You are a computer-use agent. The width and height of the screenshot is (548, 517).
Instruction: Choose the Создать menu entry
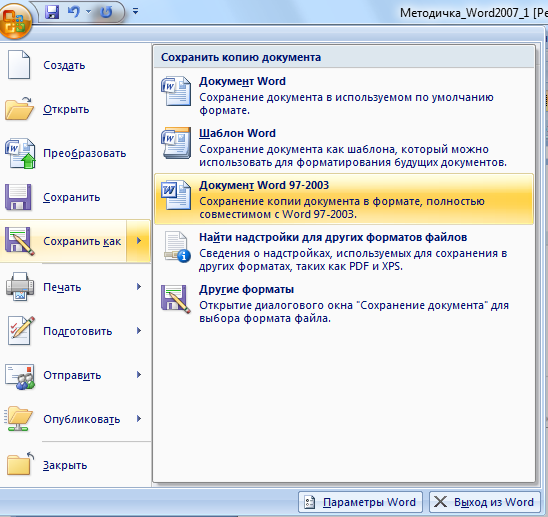pos(75,65)
